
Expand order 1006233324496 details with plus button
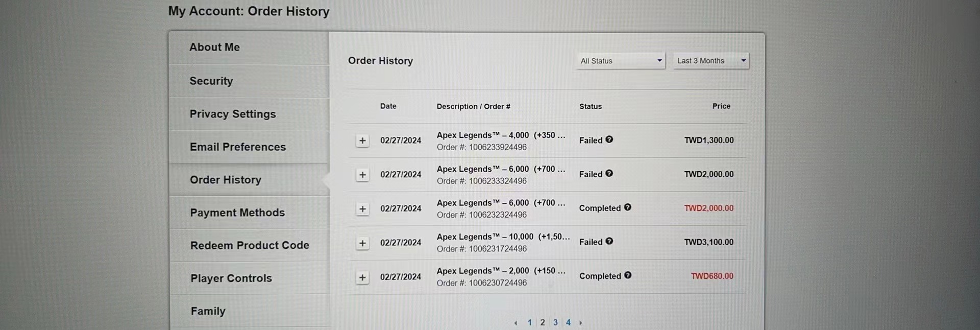point(362,175)
